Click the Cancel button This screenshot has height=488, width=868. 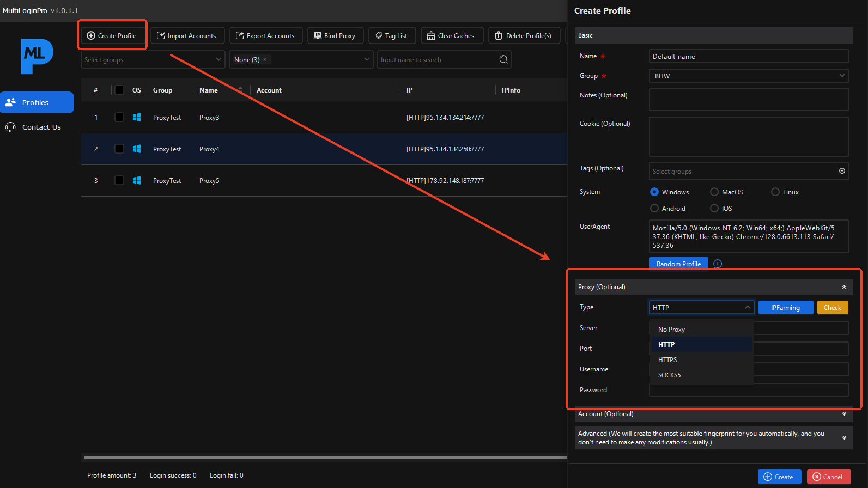pyautogui.click(x=829, y=477)
